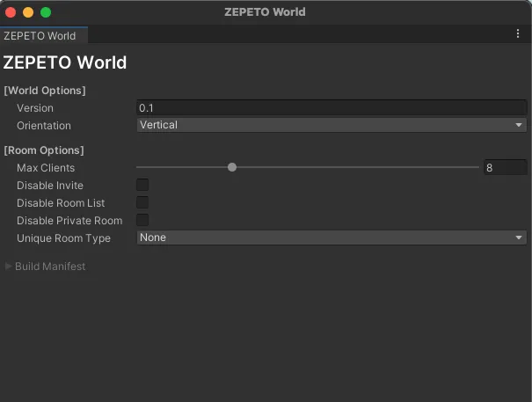This screenshot has height=402, width=532.
Task: Click the ZEPETO World window title
Action: tap(265, 12)
